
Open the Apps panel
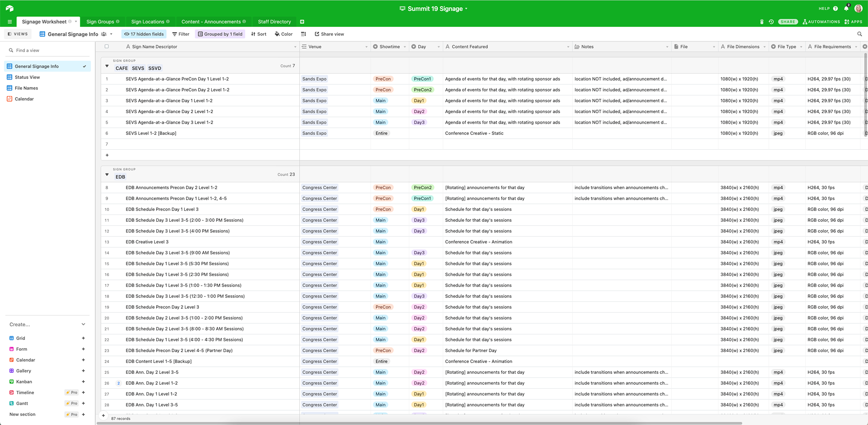click(x=854, y=22)
